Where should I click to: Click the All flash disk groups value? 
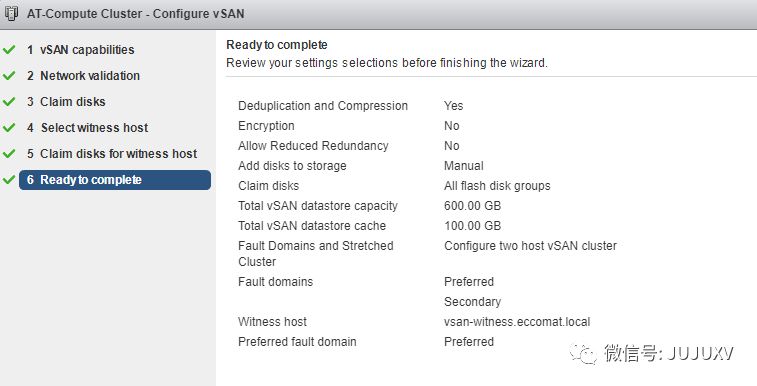[497, 186]
